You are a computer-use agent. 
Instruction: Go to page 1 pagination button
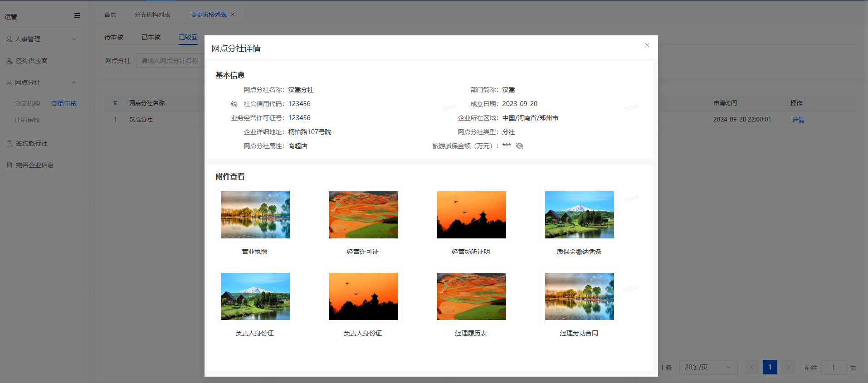pyautogui.click(x=770, y=367)
